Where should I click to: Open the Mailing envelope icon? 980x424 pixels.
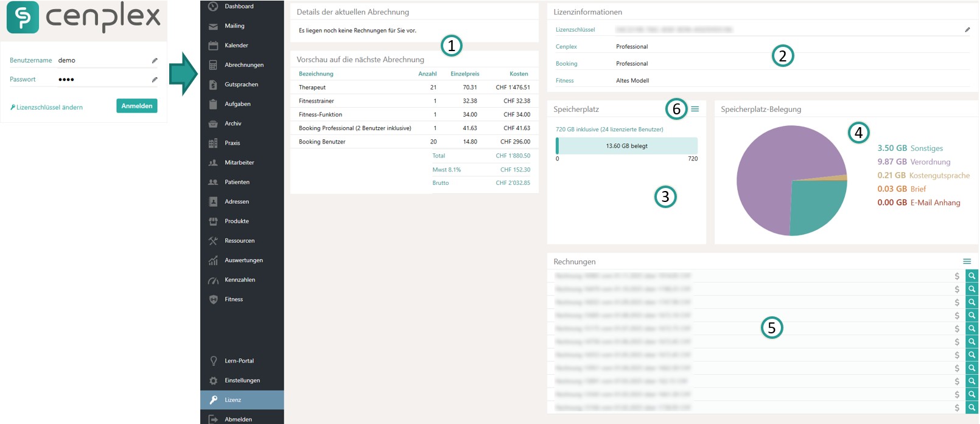coord(213,26)
